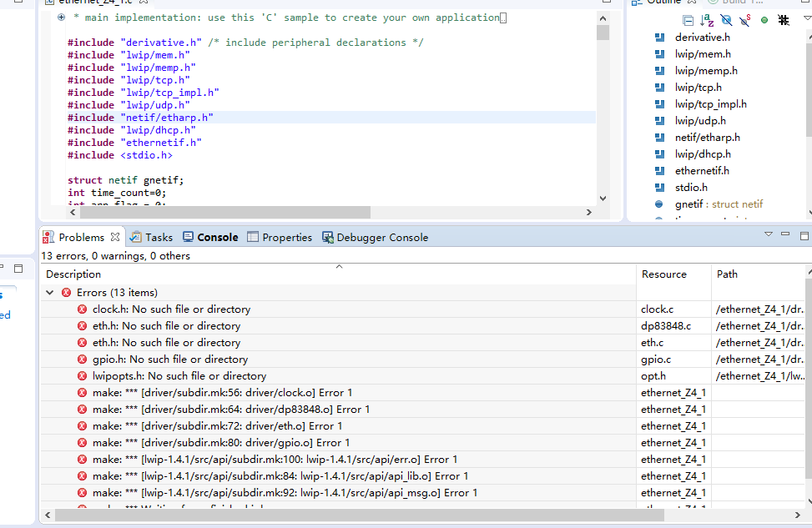Select lwip/mem.h in the Outline

click(703, 54)
